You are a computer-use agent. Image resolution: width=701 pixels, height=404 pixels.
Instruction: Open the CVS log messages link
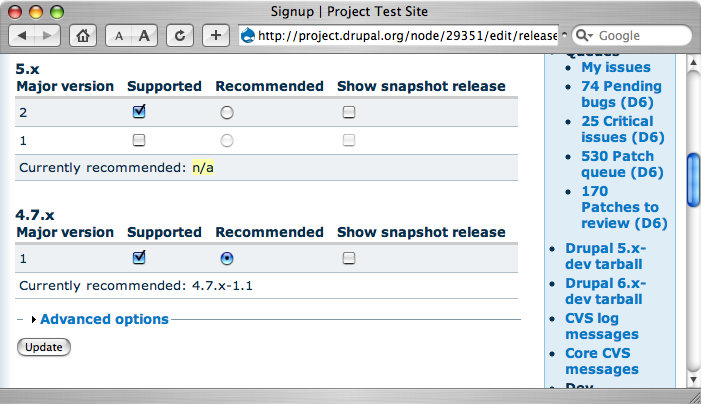[x=601, y=326]
